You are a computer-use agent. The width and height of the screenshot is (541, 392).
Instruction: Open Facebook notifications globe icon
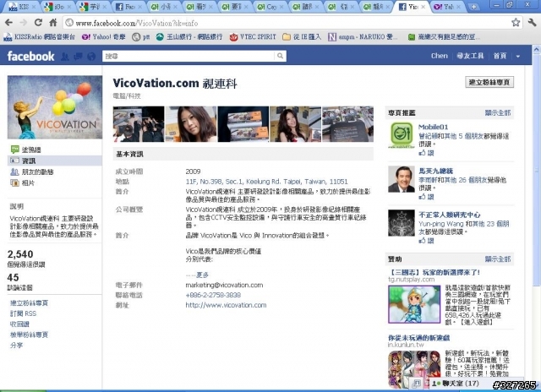91,57
